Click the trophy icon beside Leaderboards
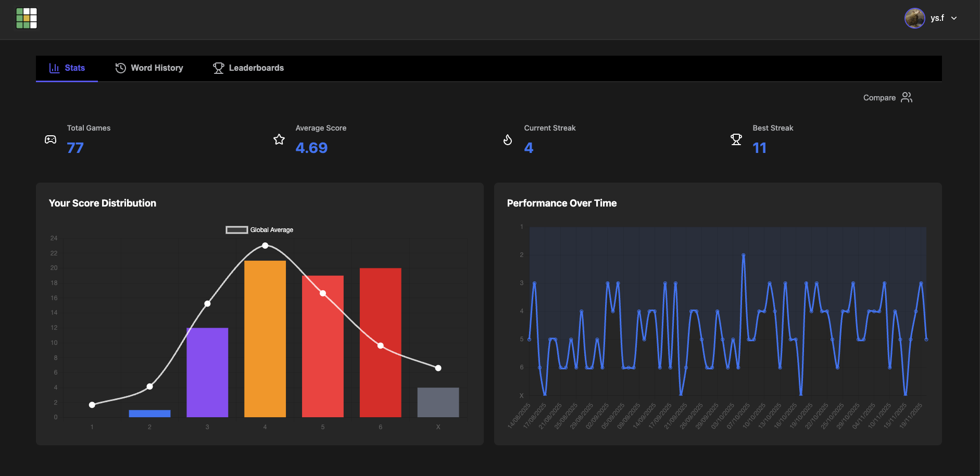 pos(218,68)
